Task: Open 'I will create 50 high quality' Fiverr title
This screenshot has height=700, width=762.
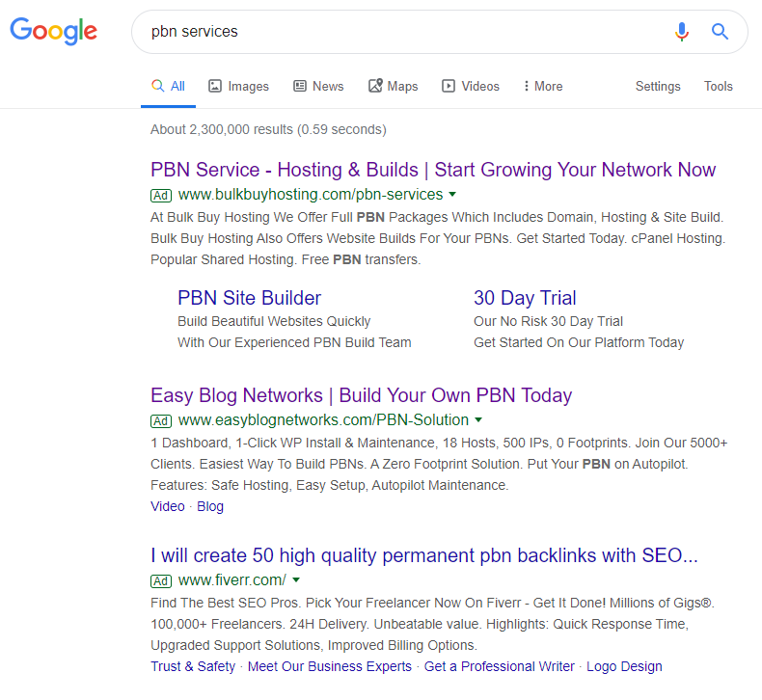Action: 424,555
